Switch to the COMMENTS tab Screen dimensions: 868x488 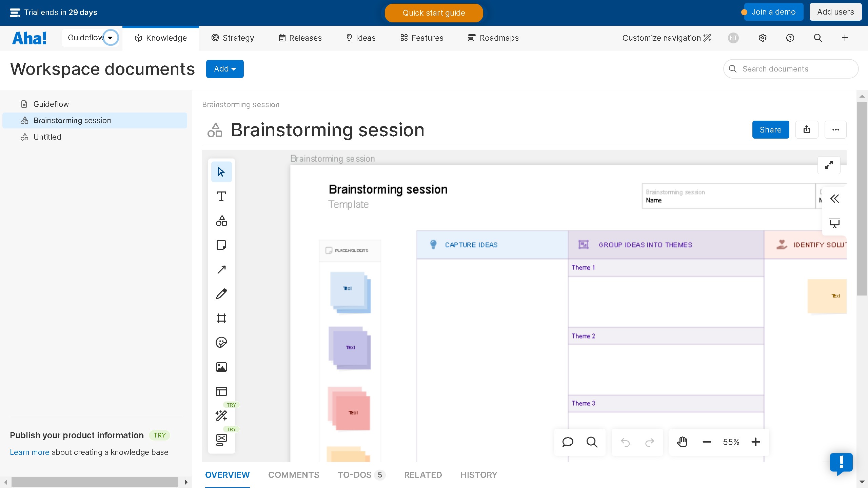coord(294,475)
